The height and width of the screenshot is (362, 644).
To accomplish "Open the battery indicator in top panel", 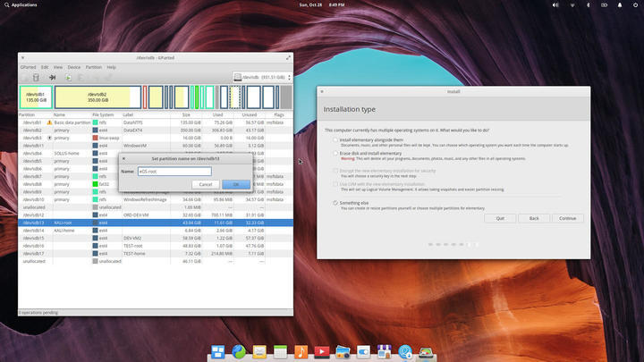I will click(x=604, y=5).
